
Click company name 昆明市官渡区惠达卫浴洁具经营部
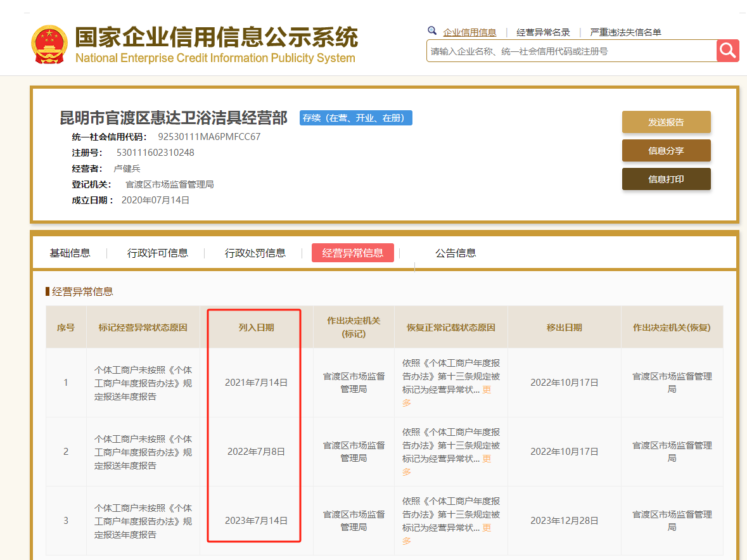[x=174, y=118]
